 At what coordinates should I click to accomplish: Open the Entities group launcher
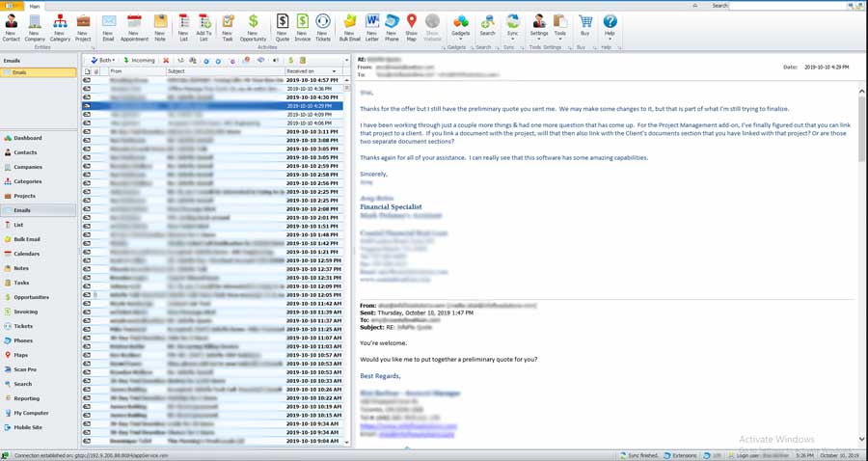(x=93, y=47)
